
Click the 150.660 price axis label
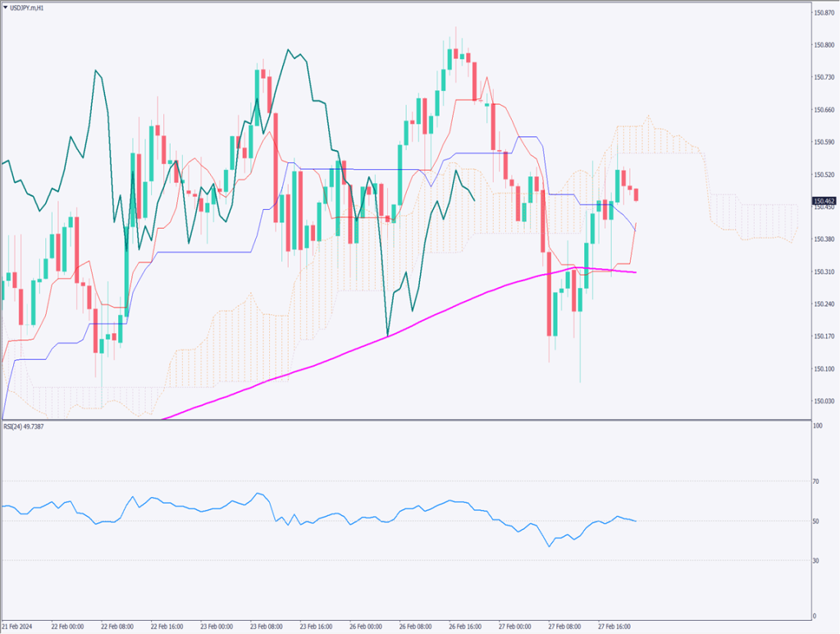824,110
